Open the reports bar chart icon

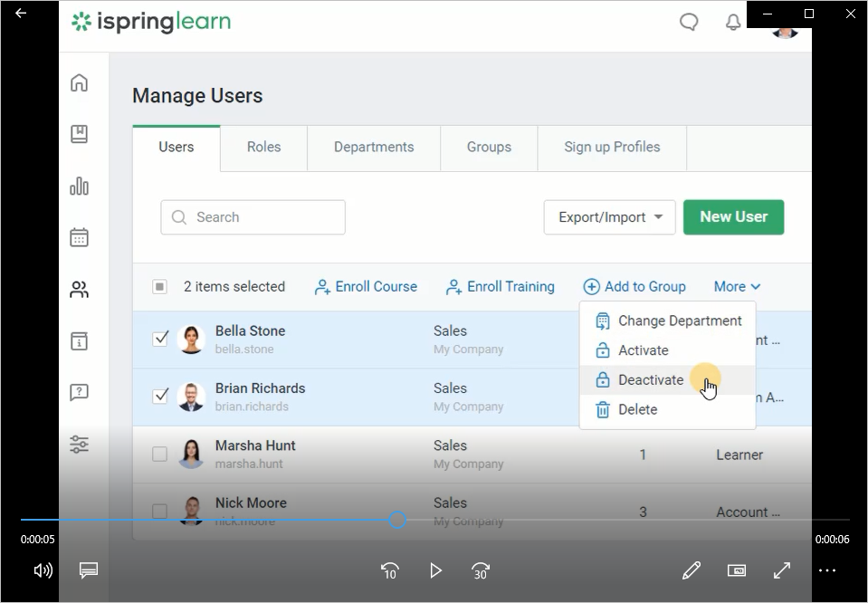point(79,186)
